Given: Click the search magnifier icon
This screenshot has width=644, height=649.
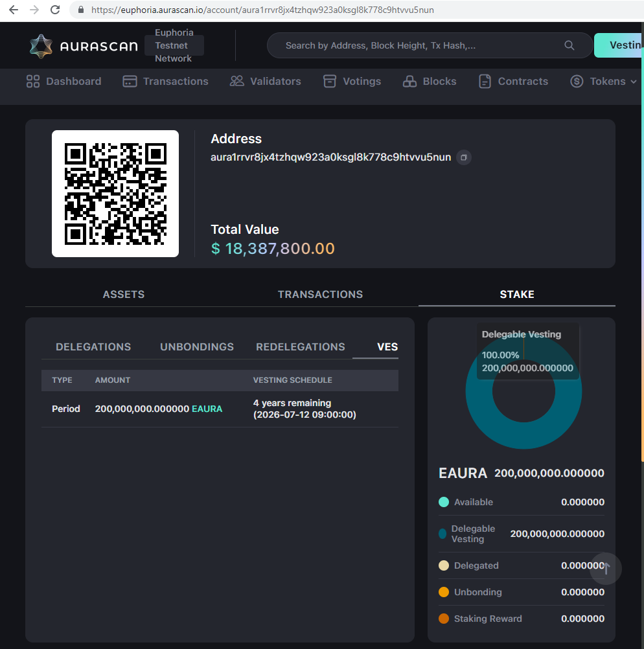Looking at the screenshot, I should (x=569, y=45).
